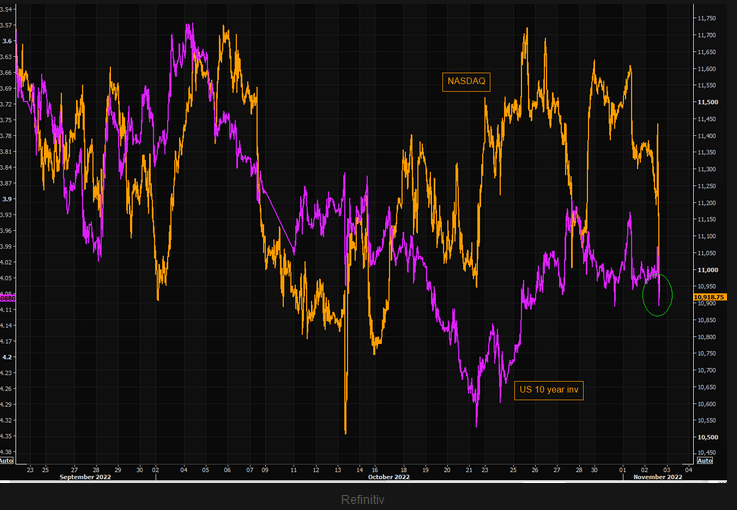Screen dimensions: 737x510
Task: Click date tick 13 under October
Action: click(339, 468)
